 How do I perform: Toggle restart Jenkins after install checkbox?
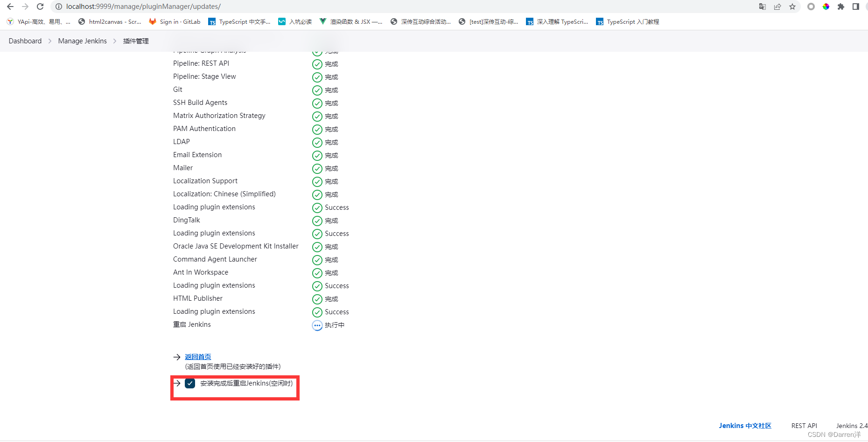click(x=190, y=383)
